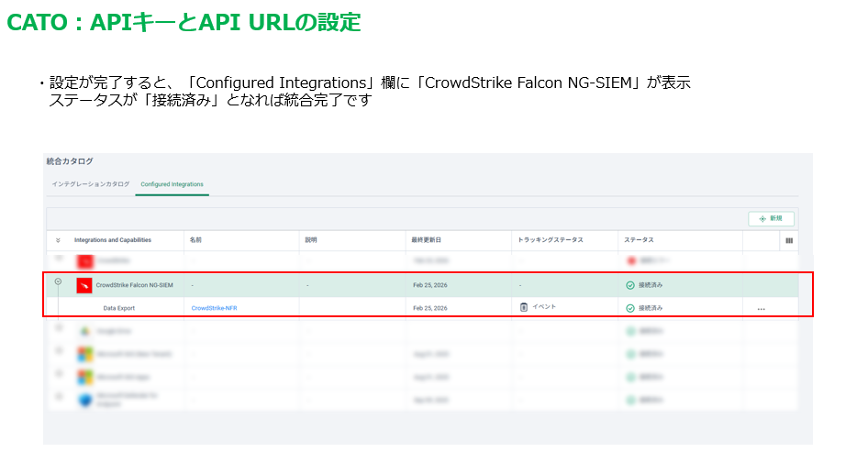This screenshot has width=868, height=474.
Task: Open the CrowdStrike-NFR link
Action: point(214,309)
